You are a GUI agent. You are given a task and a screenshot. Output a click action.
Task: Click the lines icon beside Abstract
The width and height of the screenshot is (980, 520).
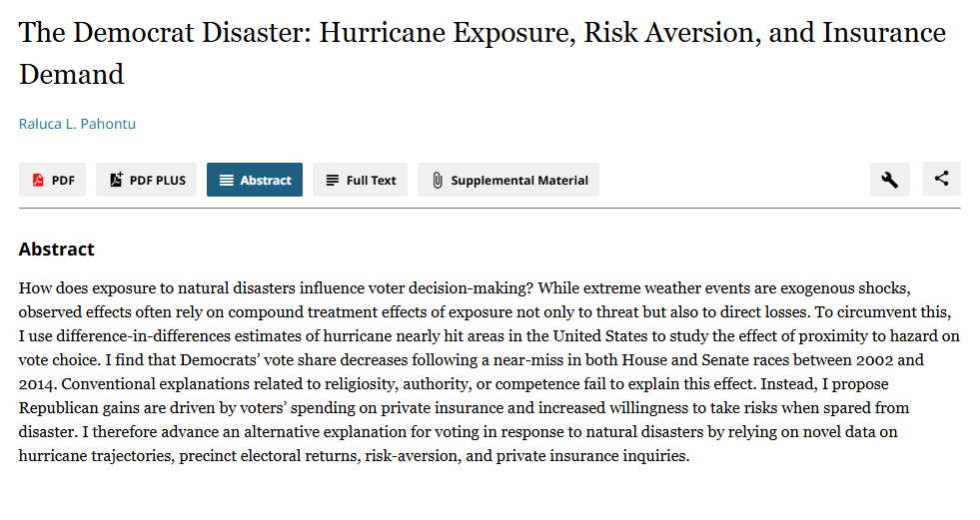pyautogui.click(x=226, y=181)
